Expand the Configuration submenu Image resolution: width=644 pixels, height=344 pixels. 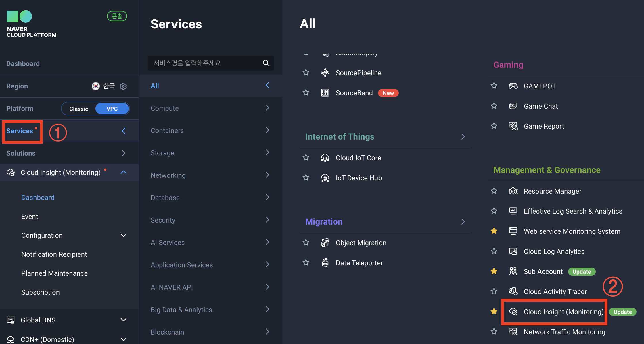coord(124,235)
